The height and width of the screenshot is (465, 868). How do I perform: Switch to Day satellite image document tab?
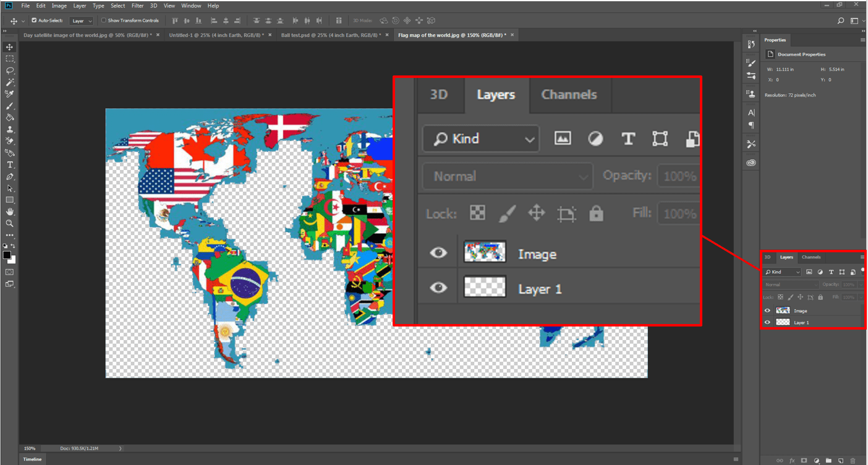click(x=91, y=35)
